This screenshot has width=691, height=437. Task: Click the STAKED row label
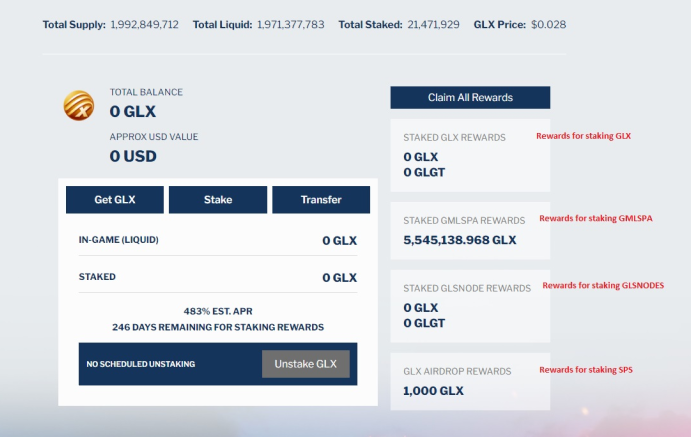(97, 277)
